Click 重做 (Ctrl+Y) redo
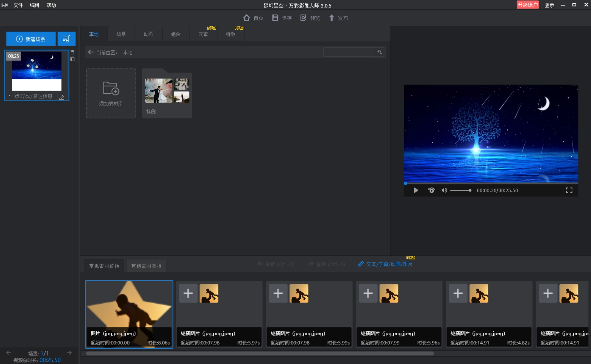Image resolution: width=591 pixels, height=364 pixels. [x=326, y=264]
